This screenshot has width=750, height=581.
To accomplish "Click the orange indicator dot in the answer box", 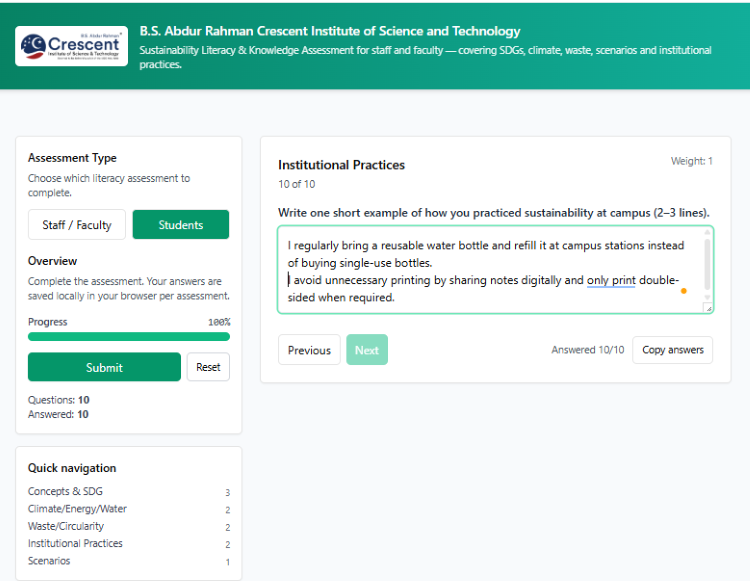I will coord(684,291).
